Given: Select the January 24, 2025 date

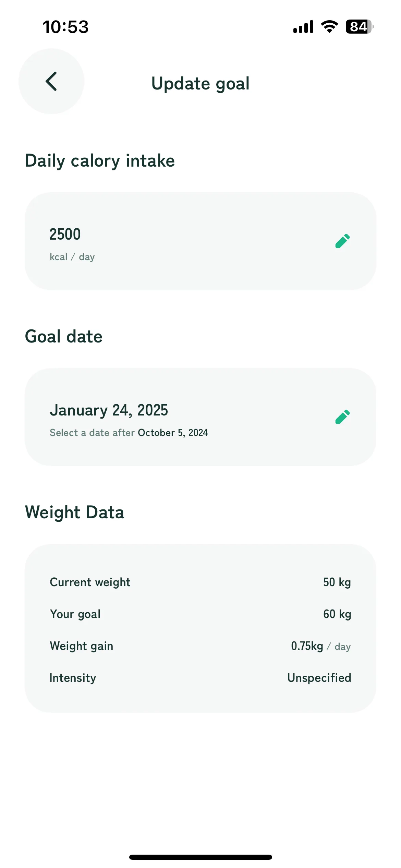Looking at the screenshot, I should [x=109, y=410].
